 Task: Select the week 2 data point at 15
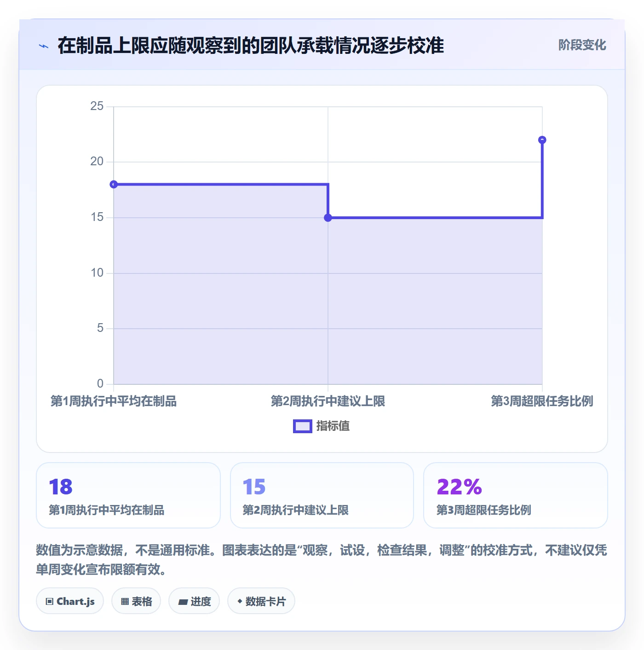pos(328,218)
